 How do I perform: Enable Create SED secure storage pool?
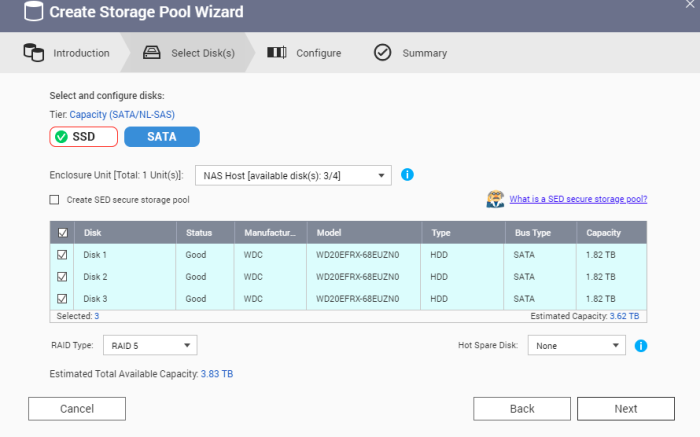tap(55, 200)
